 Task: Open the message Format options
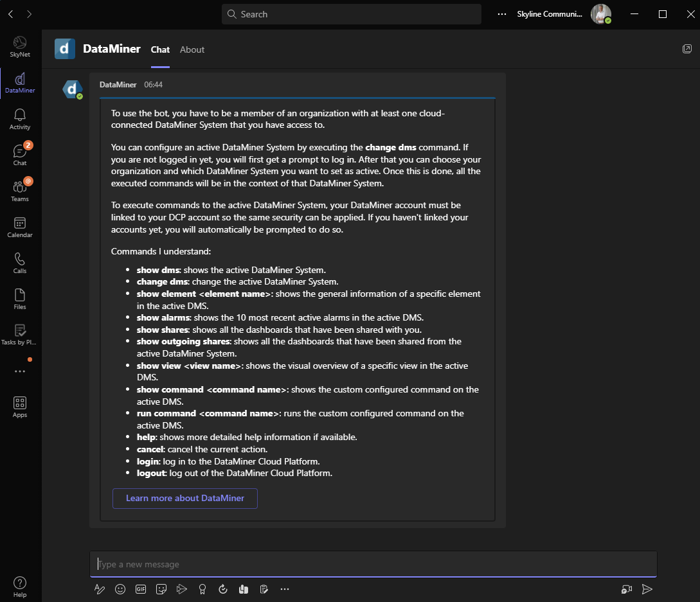[x=100, y=590]
